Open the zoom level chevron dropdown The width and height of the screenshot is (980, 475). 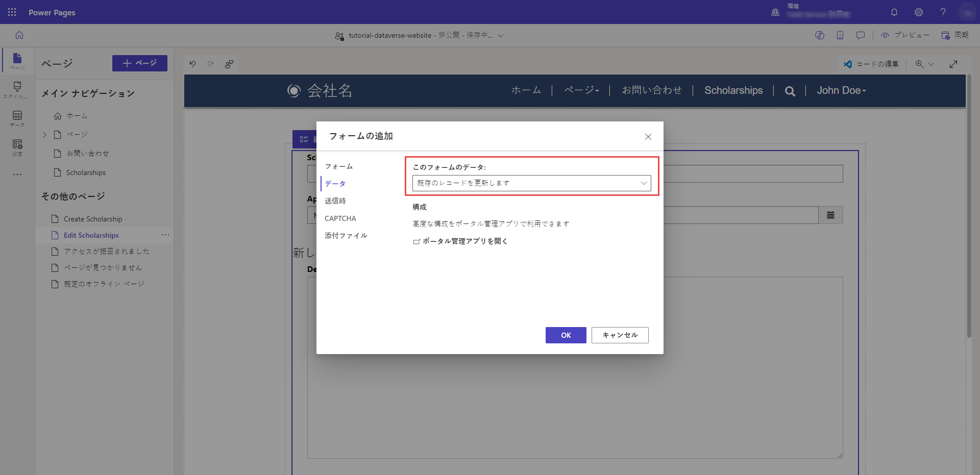[933, 64]
